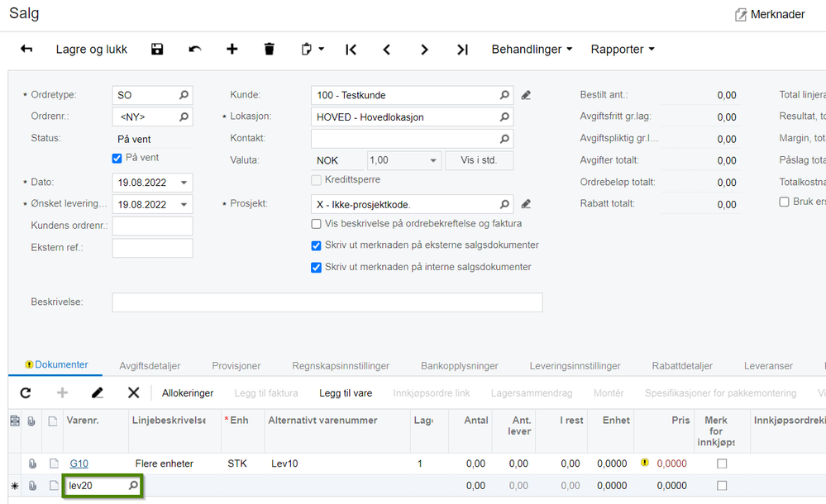Check the Bruk checkbox under Totalkostnad

784,202
